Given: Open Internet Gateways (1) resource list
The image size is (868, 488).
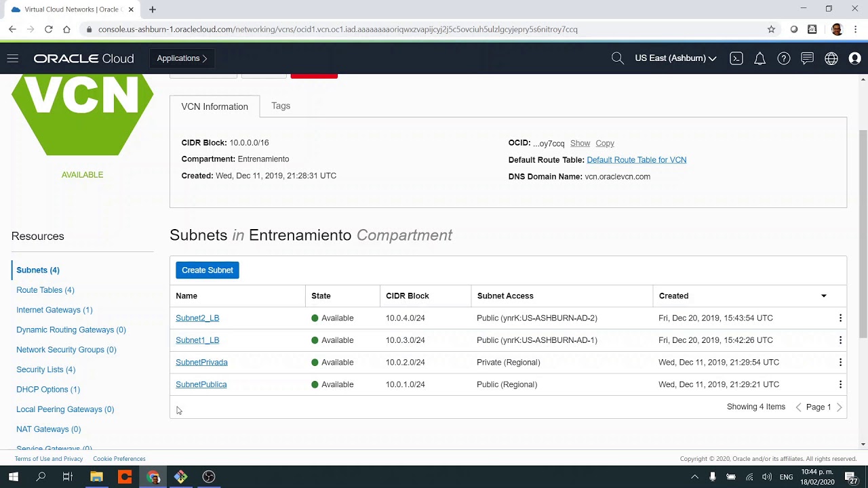Looking at the screenshot, I should click(x=54, y=310).
